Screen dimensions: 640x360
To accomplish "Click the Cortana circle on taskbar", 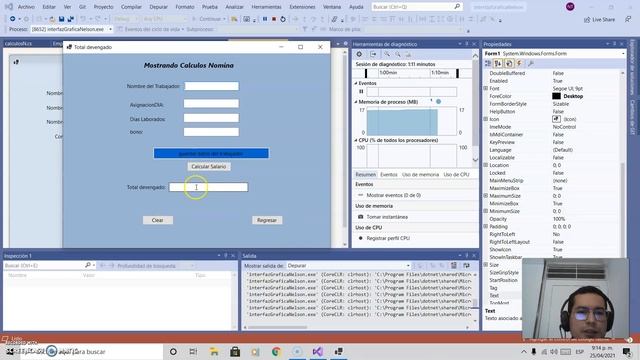I will click(x=173, y=351).
